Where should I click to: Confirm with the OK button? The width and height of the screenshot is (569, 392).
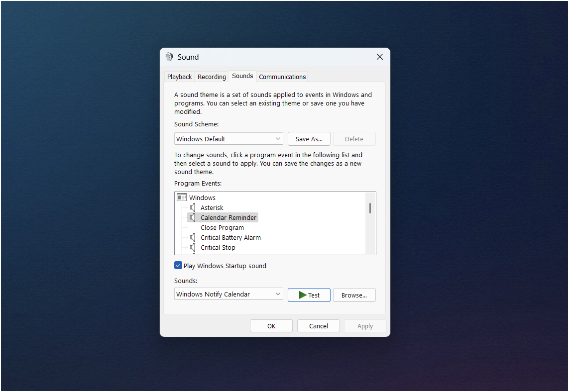[271, 326]
